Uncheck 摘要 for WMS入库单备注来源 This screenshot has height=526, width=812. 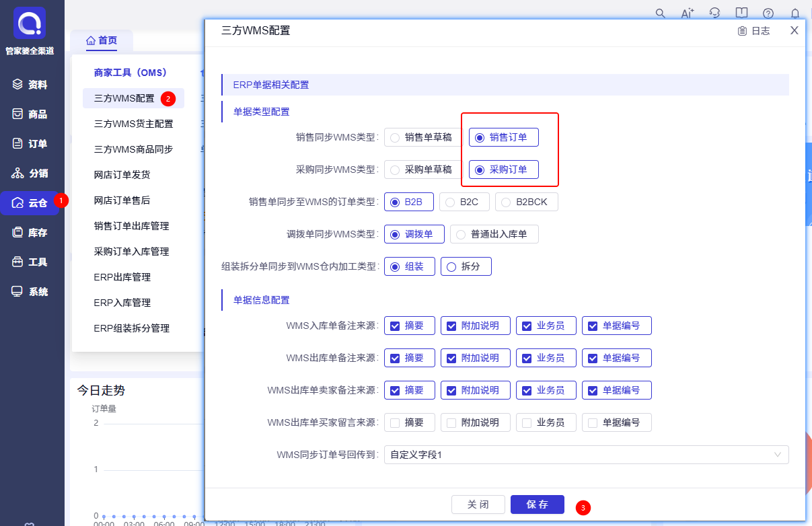tap(410, 326)
